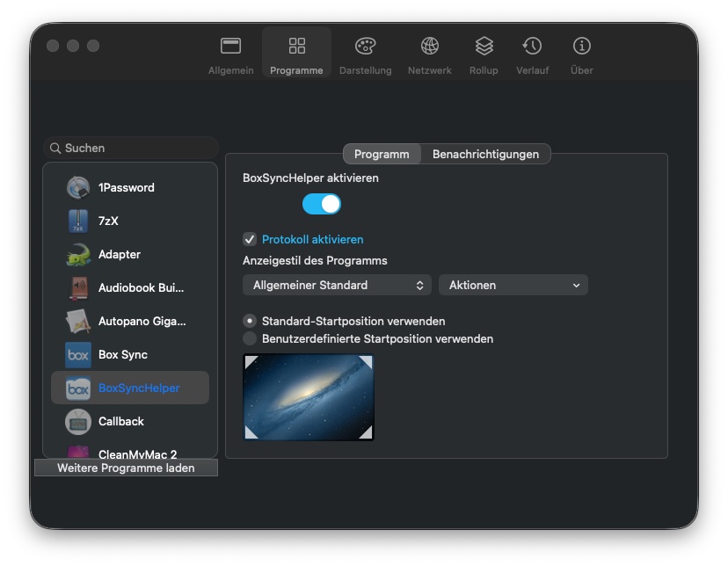Click the Callback TV icon

(x=78, y=421)
